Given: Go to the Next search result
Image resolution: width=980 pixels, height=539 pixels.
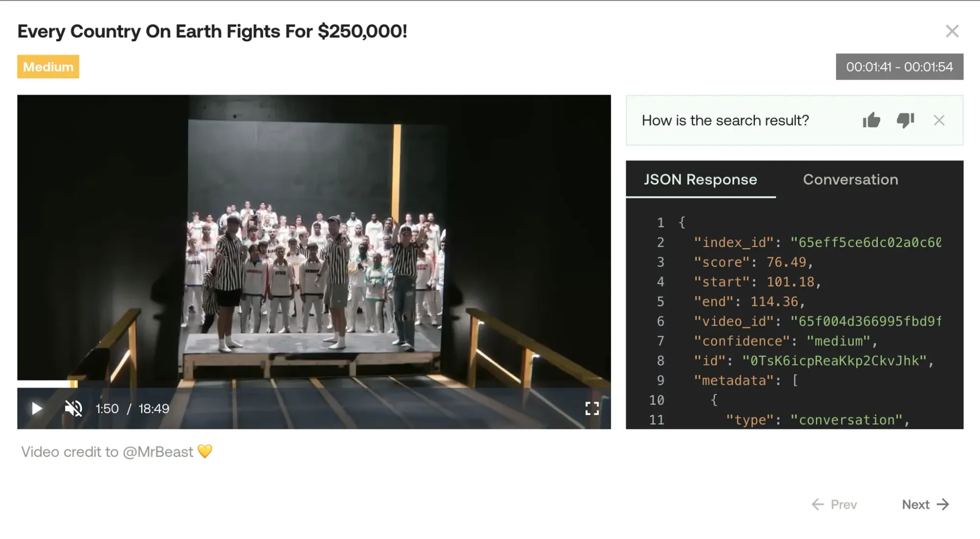Looking at the screenshot, I should pyautogui.click(x=915, y=504).
